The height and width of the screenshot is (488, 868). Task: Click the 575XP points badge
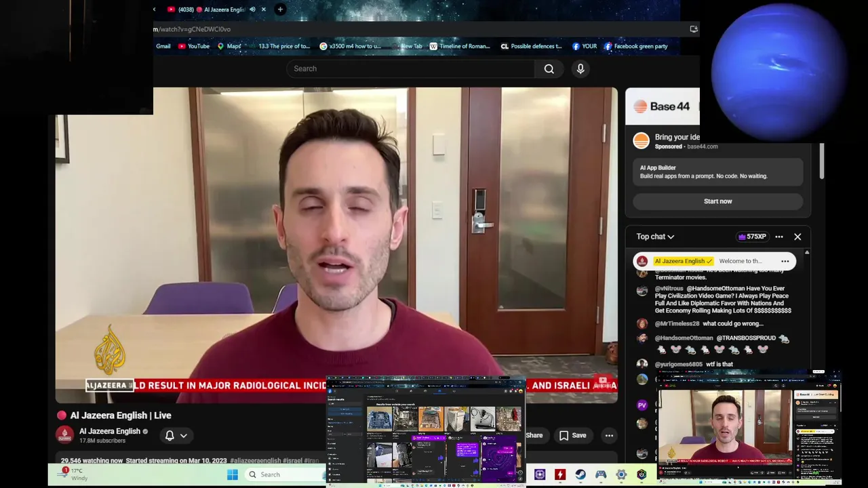pyautogui.click(x=752, y=237)
